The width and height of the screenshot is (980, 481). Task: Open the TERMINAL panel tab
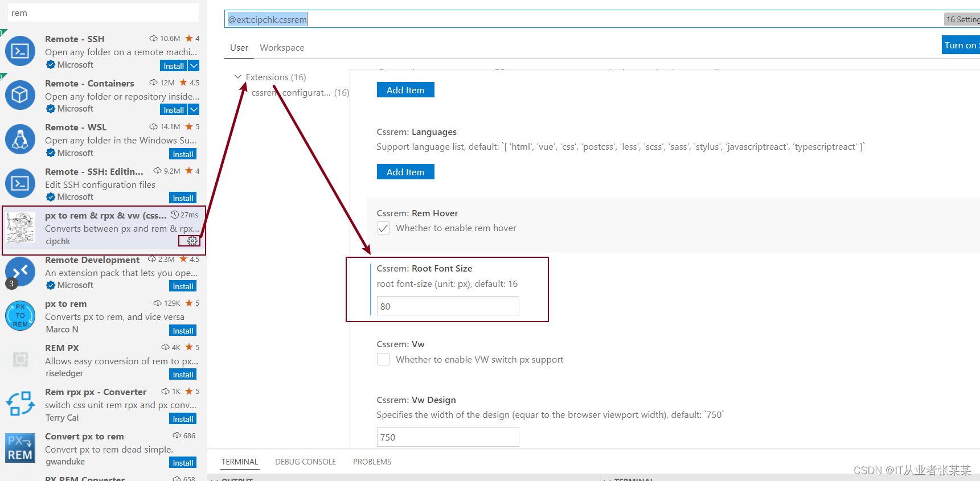click(x=240, y=462)
